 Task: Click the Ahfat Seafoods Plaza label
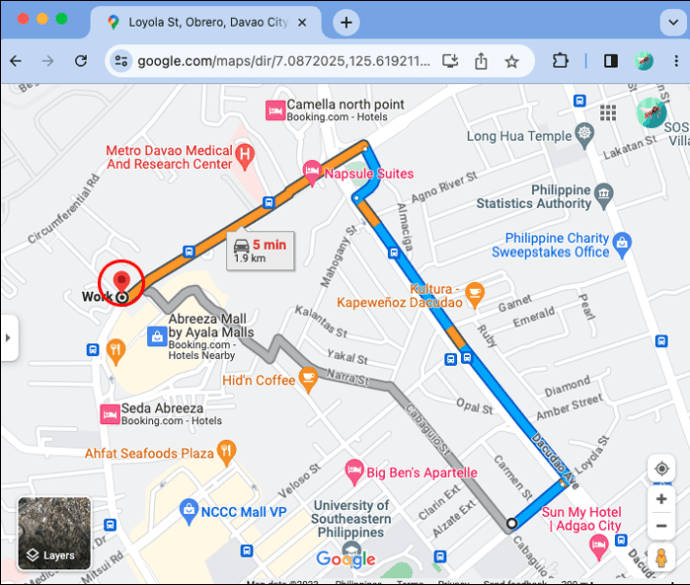[x=149, y=453]
